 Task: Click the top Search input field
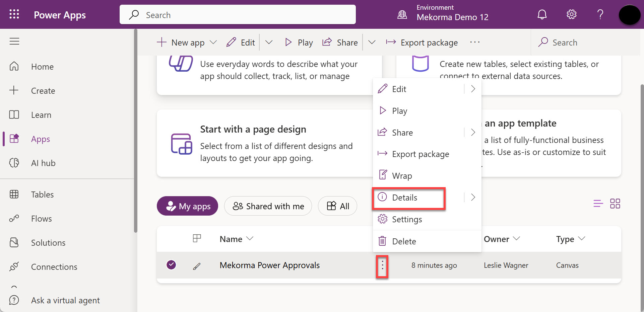[238, 15]
